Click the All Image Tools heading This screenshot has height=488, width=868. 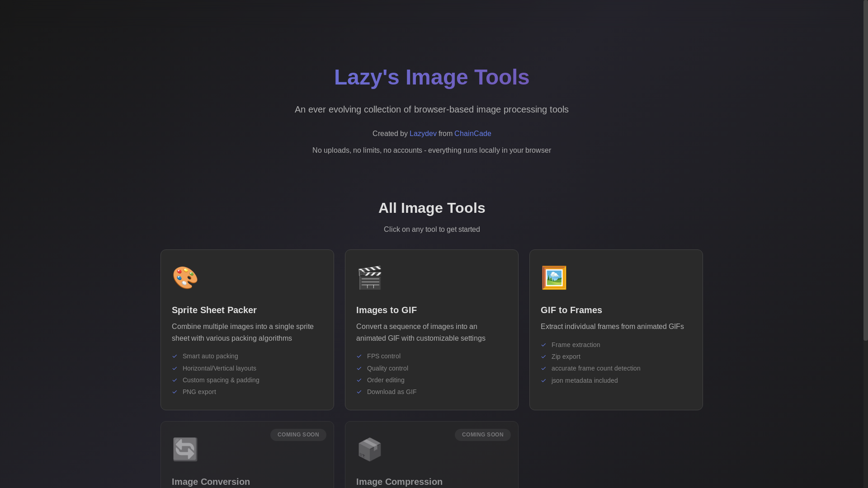point(432,208)
